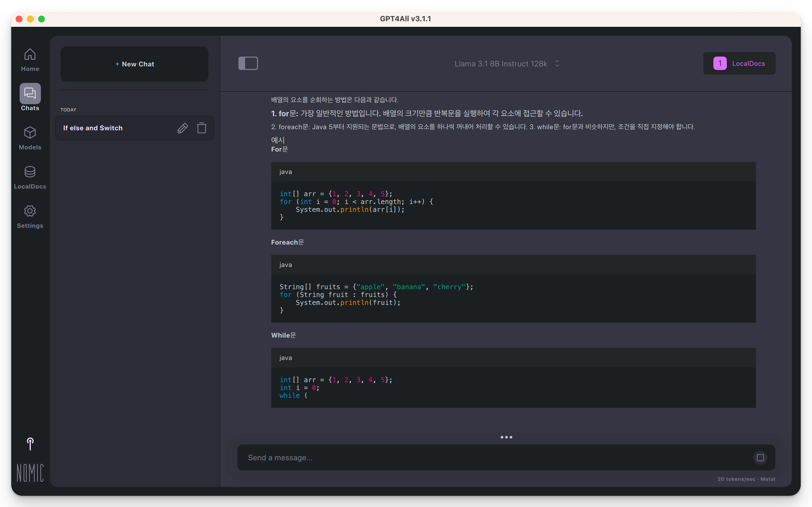Screen dimensions: 812x507
Task: Click the Send a message field
Action: tap(487, 458)
